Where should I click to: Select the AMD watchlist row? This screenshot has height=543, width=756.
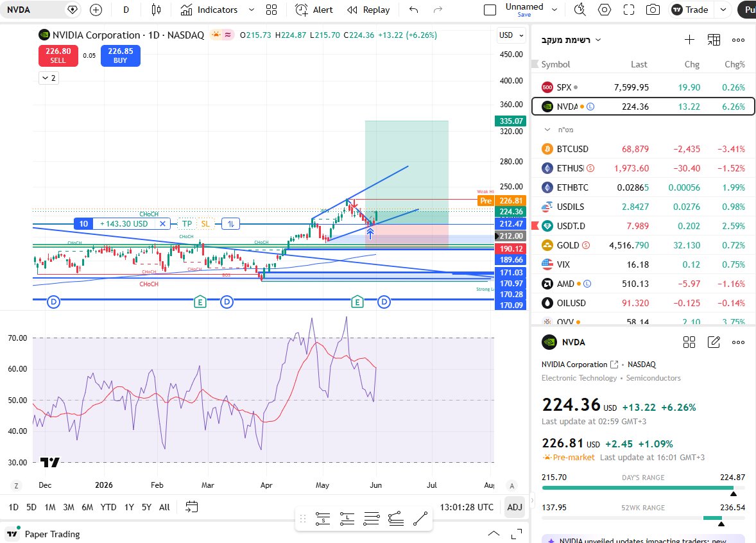pos(643,284)
